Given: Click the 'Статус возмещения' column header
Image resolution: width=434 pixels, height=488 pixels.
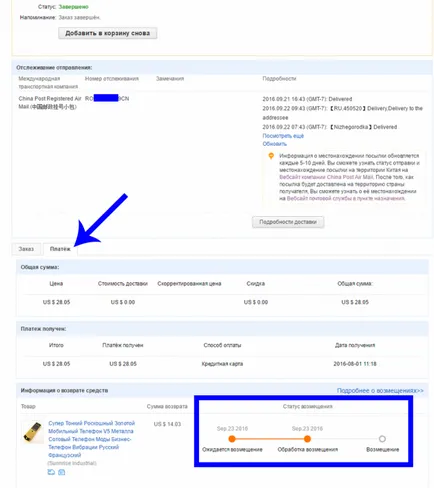Looking at the screenshot, I should tap(307, 406).
